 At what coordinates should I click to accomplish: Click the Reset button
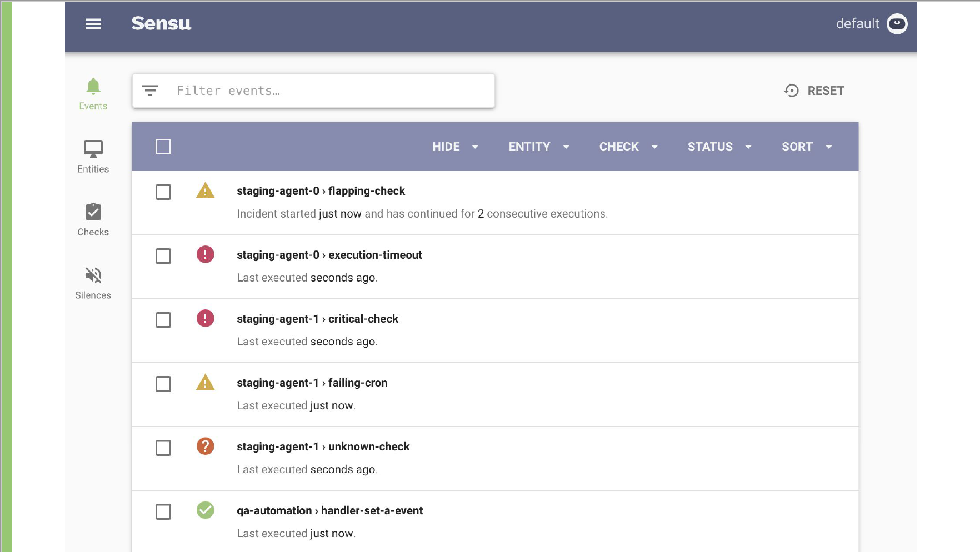(814, 91)
